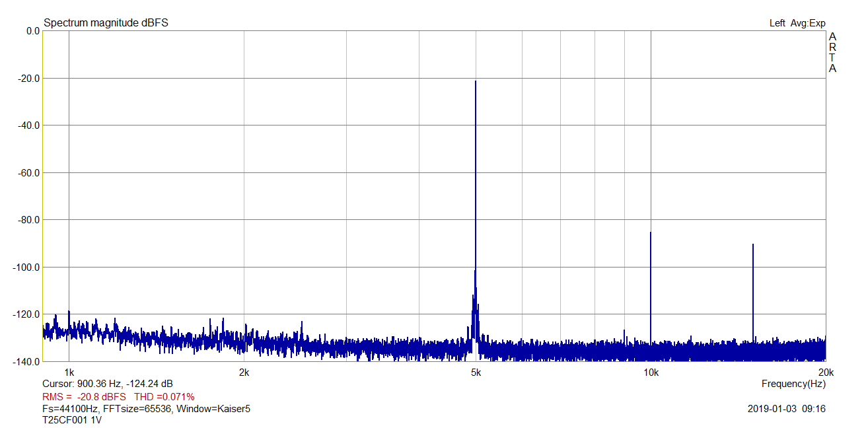The height and width of the screenshot is (428, 868).
Task: Click the '2019-01-03 09:16' timestamp
Action: 787,409
